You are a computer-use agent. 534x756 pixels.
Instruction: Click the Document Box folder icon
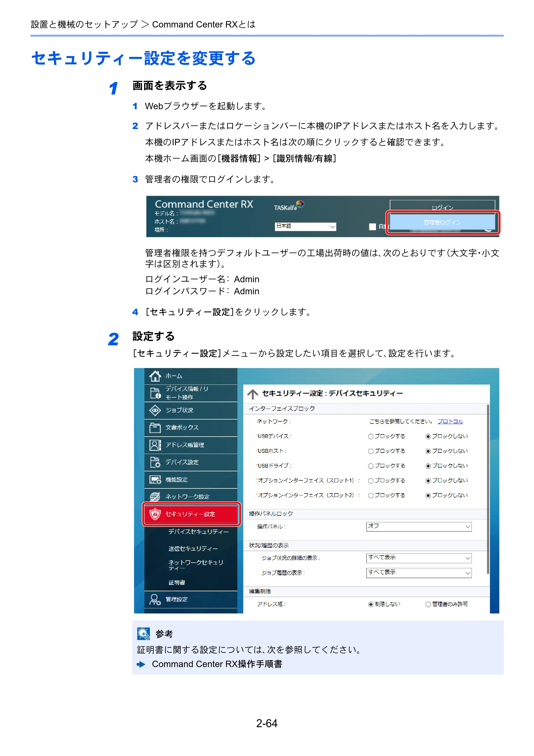155,427
